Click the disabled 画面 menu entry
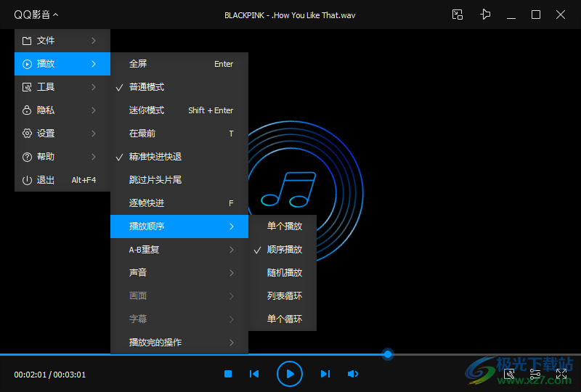The width and height of the screenshot is (581, 392). point(179,295)
